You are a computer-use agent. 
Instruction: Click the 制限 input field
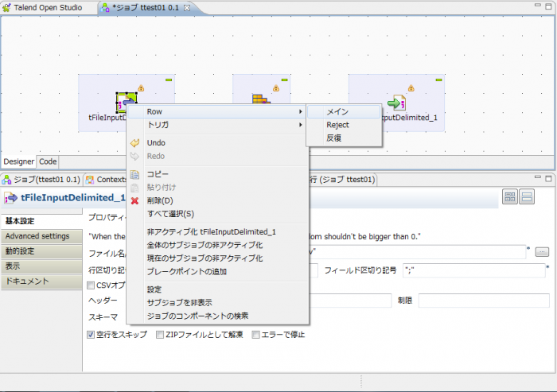pyautogui.click(x=484, y=301)
